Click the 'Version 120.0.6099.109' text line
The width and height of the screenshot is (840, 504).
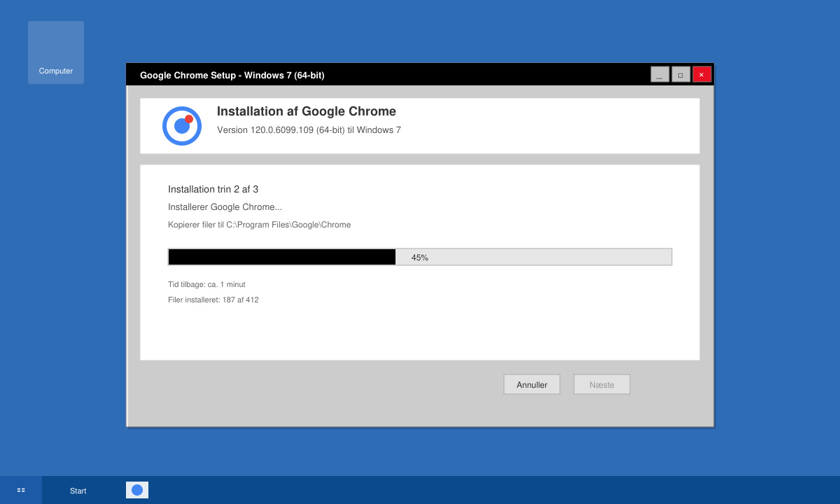click(x=309, y=130)
